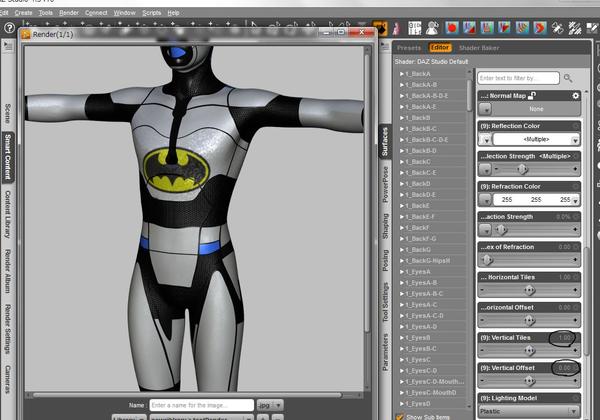The width and height of the screenshot is (600, 420).
Task: Open the Edit menu
Action: pos(4,13)
